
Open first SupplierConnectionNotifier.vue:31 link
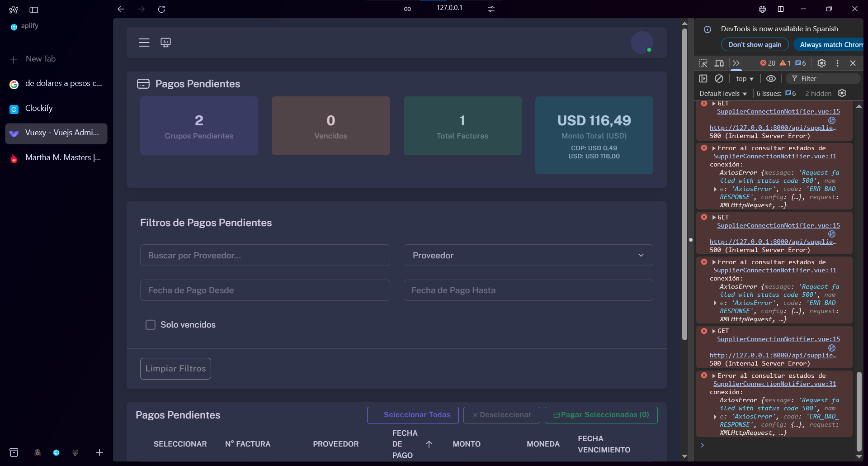coord(775,157)
